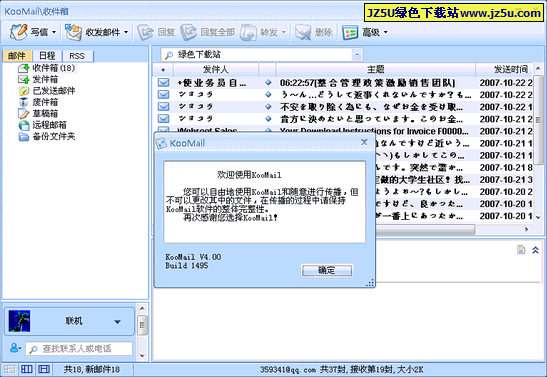Viewport: 547px width, 377px height.
Task: Click search magnifier icon in mail search
Action: coord(169,55)
